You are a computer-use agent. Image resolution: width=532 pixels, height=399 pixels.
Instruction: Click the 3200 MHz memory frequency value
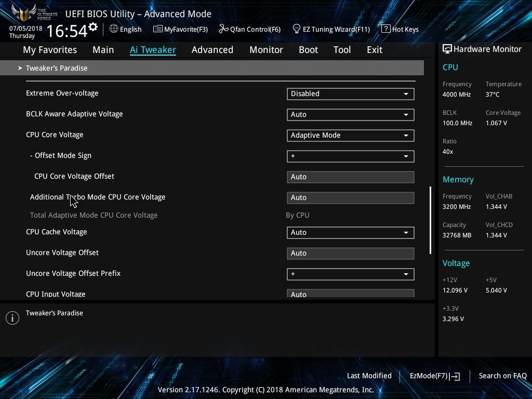(x=456, y=207)
